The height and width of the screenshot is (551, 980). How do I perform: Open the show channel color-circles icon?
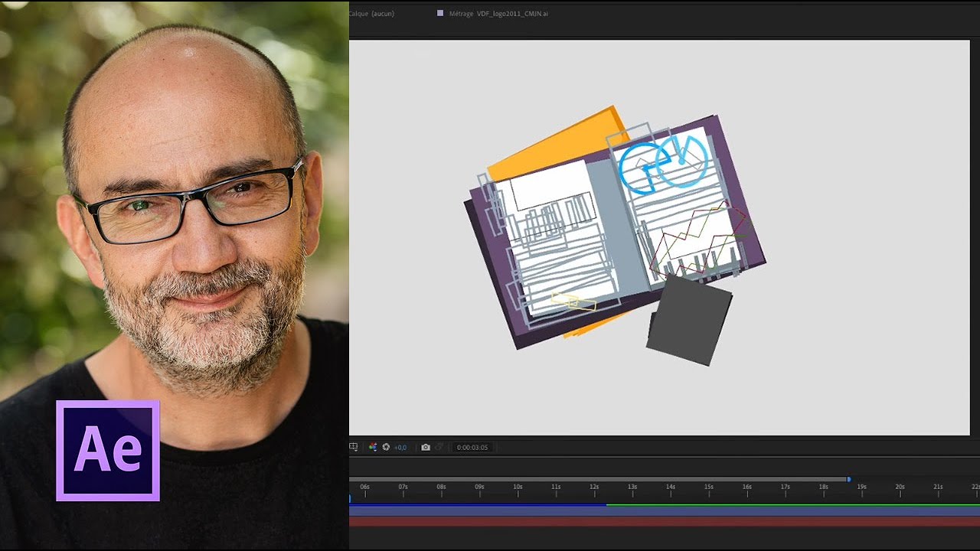pos(373,447)
